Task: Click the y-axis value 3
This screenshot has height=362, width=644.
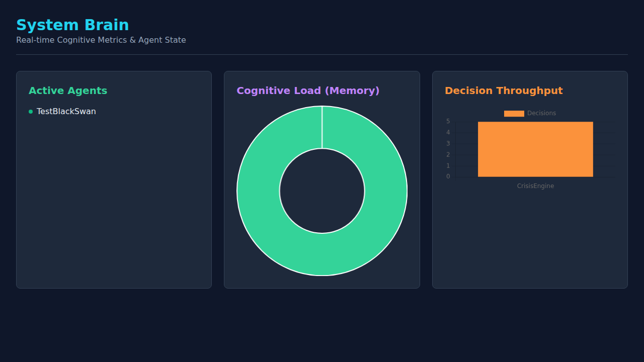Action: pos(448,144)
